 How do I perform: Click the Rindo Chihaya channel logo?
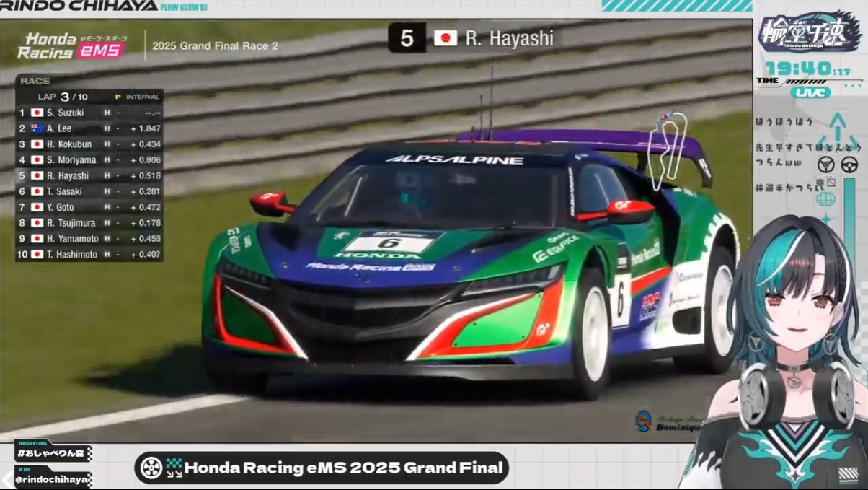pos(809,33)
